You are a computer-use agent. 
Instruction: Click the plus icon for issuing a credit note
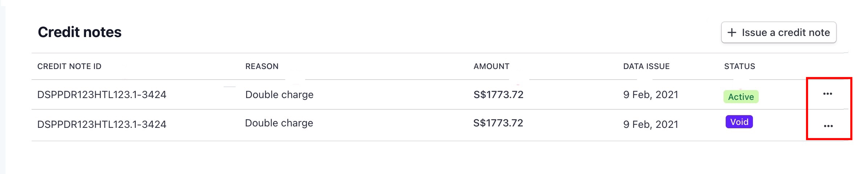point(732,33)
